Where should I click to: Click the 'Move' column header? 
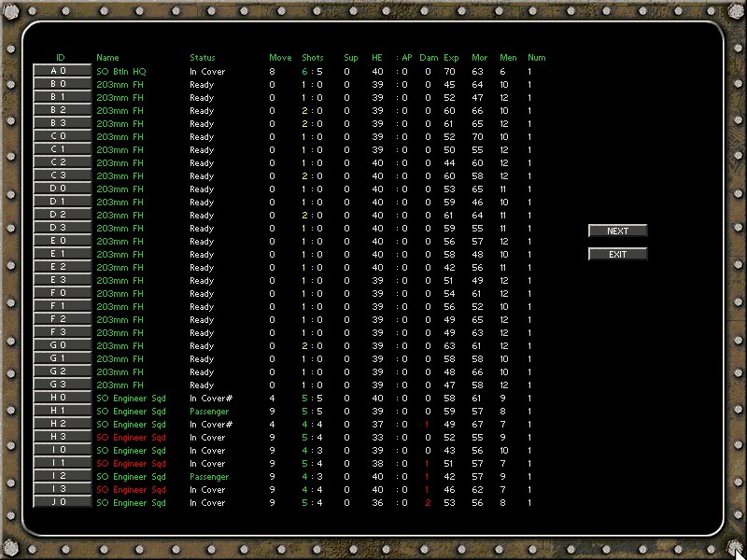pos(280,58)
